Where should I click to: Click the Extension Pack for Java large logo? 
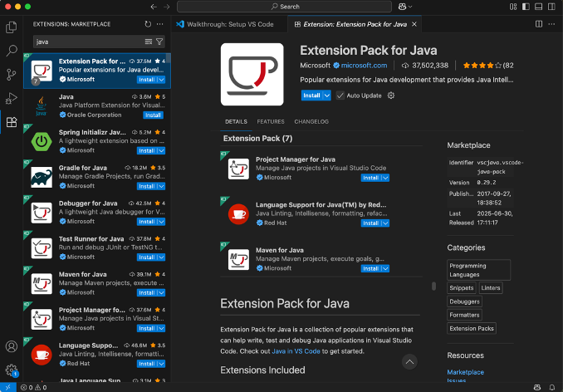coord(252,74)
